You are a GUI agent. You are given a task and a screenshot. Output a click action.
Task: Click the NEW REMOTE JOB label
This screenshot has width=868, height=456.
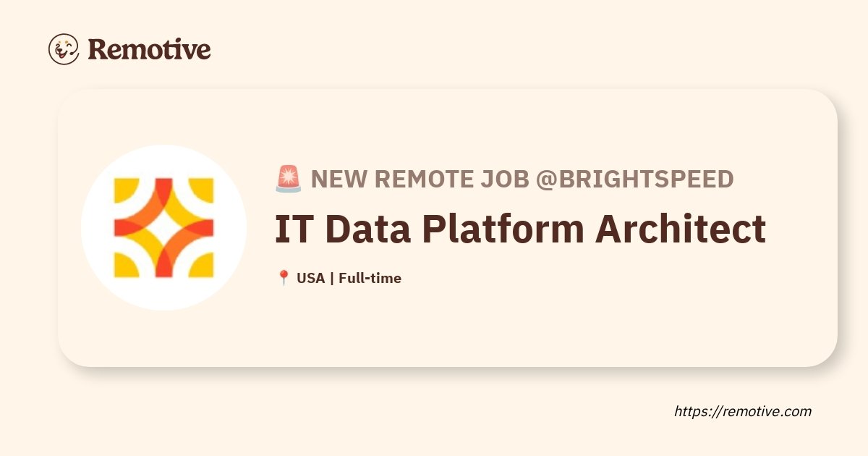tap(420, 179)
